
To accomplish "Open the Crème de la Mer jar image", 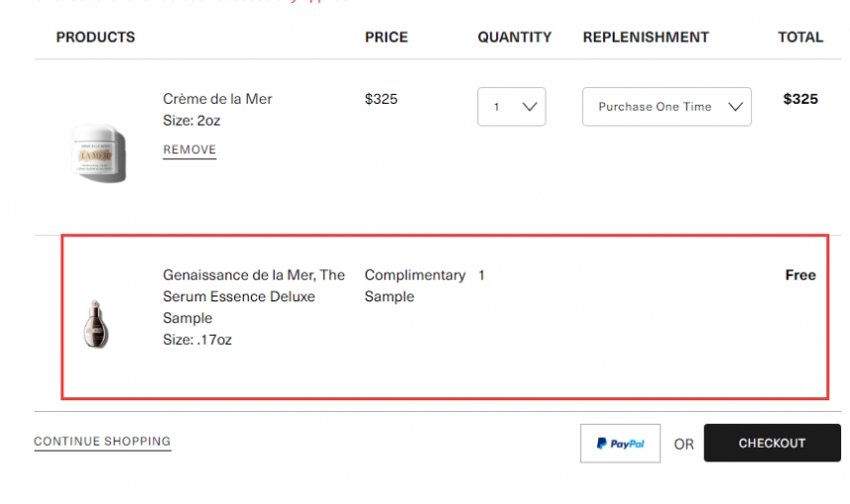I will tap(100, 154).
